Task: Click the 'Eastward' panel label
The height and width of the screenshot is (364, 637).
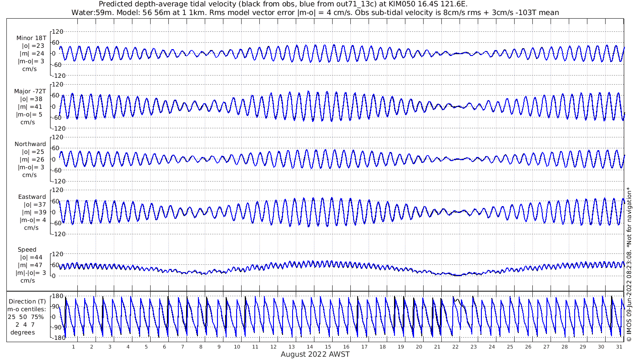Action: pos(32,197)
